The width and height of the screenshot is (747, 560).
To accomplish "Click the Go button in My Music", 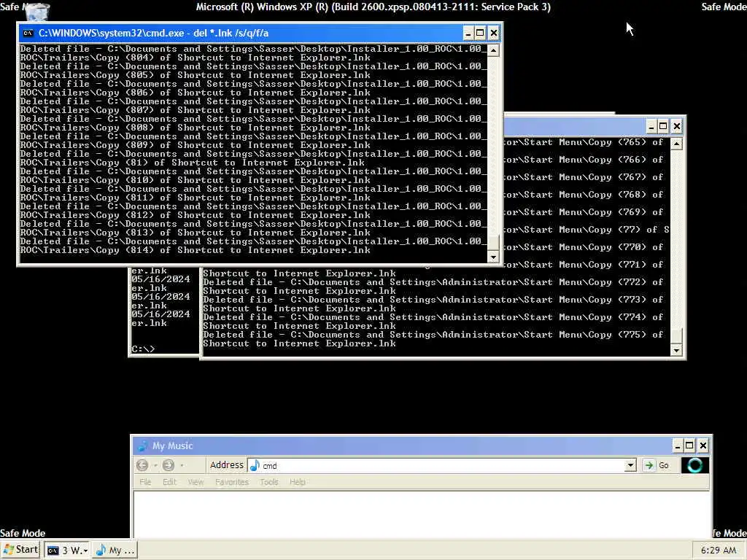I will pyautogui.click(x=657, y=465).
